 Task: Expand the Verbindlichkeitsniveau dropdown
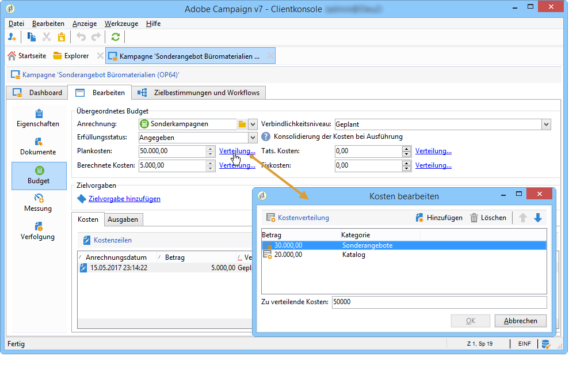pos(546,124)
